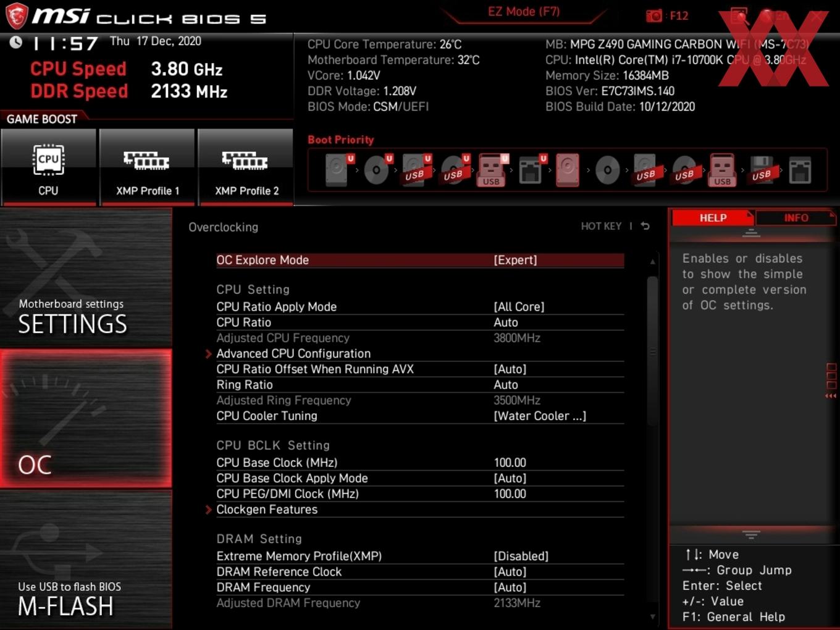
Task: Select the UEFI network boot icon
Action: click(531, 170)
